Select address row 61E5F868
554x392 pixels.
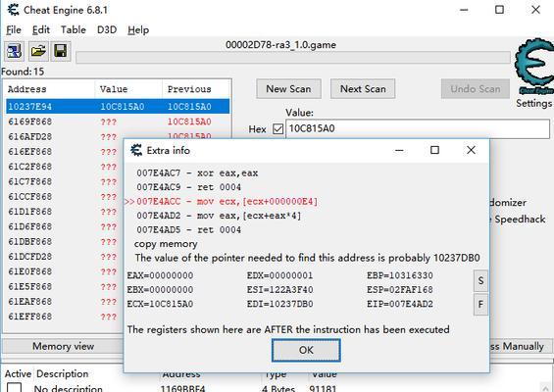[65, 287]
